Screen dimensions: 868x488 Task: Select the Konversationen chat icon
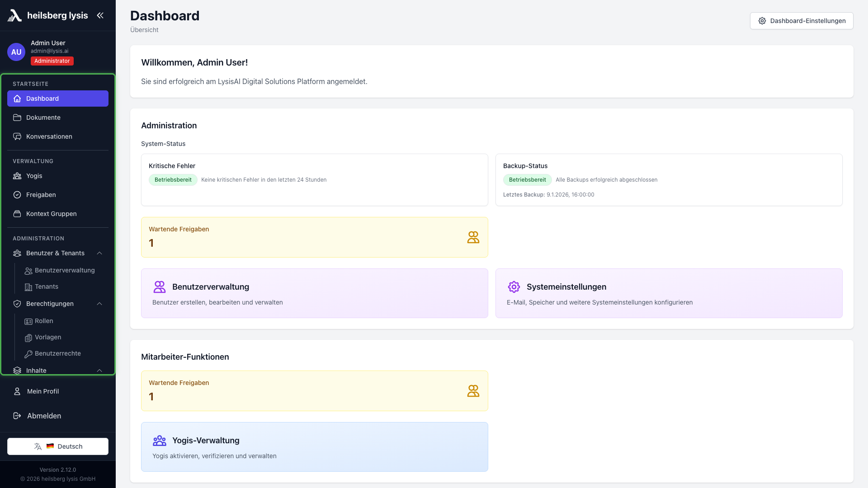click(17, 136)
